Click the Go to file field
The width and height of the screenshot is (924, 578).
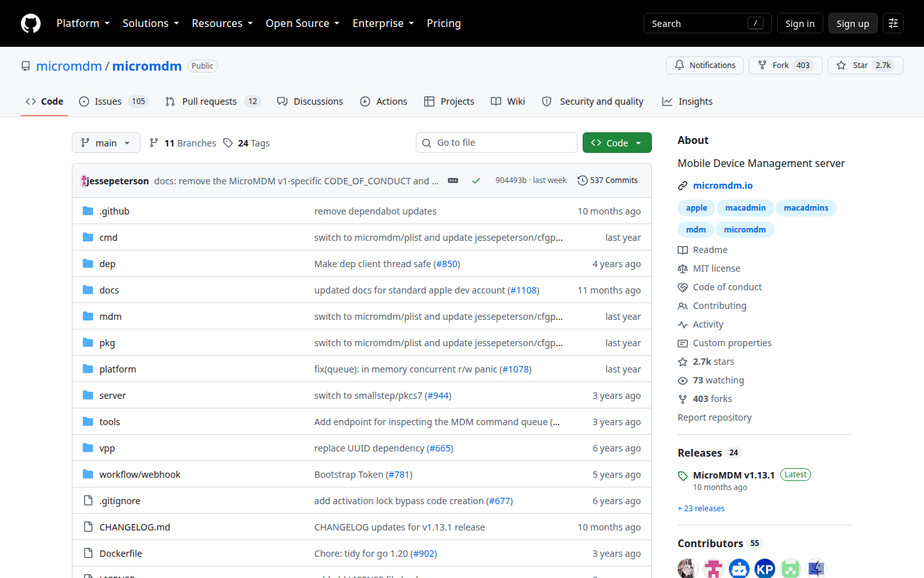click(x=497, y=143)
